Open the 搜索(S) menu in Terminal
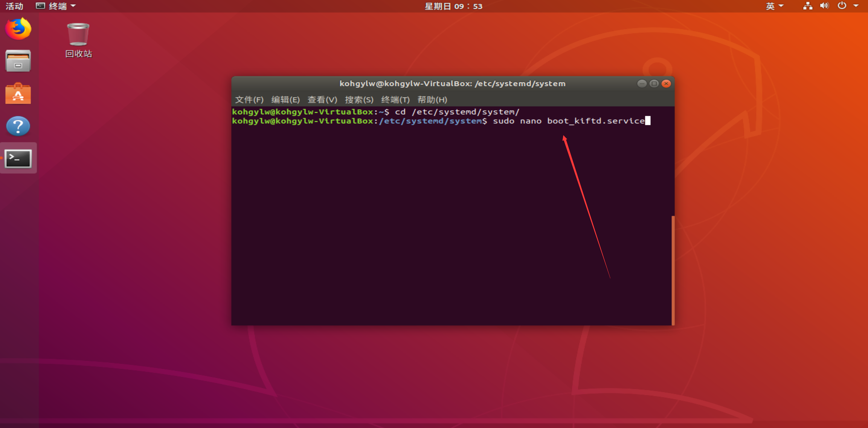868x428 pixels. [359, 100]
